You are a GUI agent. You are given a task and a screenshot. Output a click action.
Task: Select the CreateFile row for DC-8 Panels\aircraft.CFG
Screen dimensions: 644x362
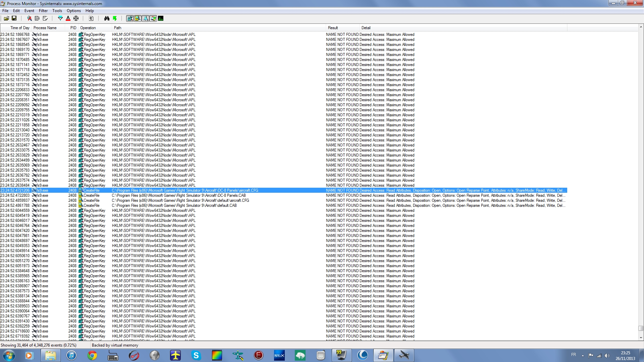point(283,190)
